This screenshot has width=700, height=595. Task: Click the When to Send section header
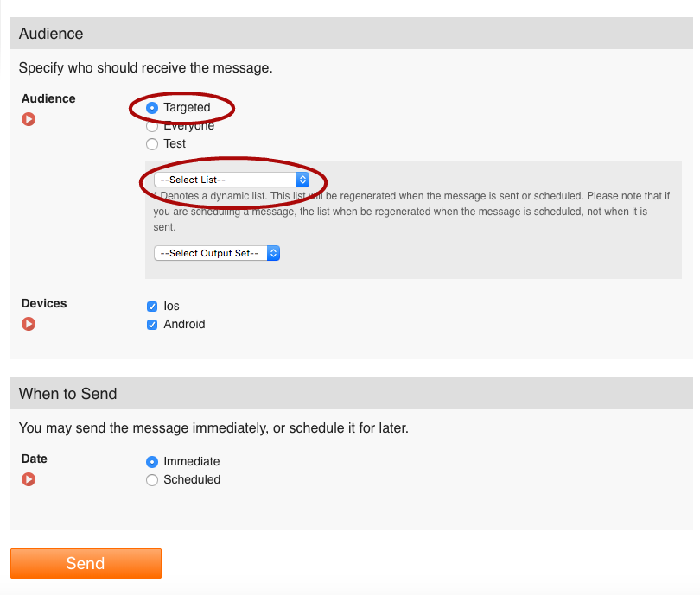(68, 393)
